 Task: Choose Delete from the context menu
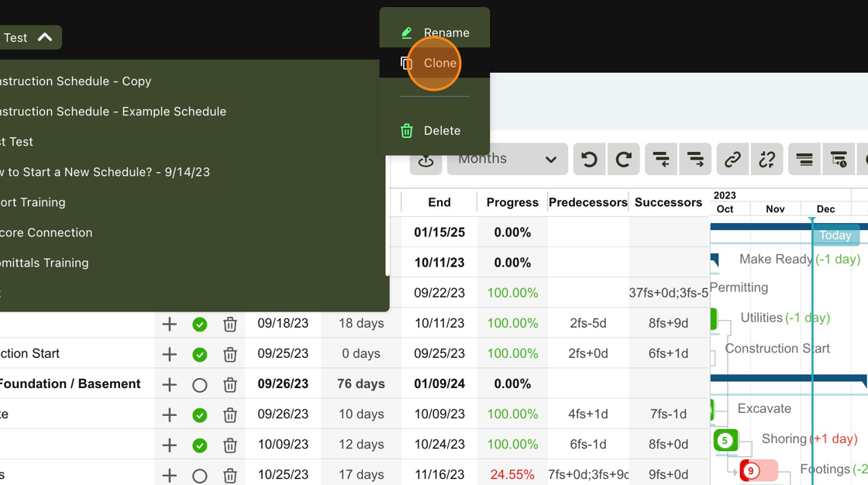[x=435, y=131]
